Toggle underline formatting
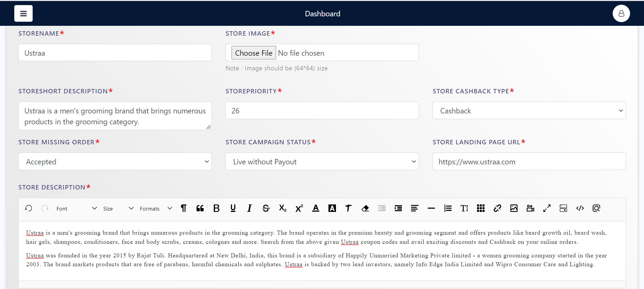644x289 pixels. [233, 208]
